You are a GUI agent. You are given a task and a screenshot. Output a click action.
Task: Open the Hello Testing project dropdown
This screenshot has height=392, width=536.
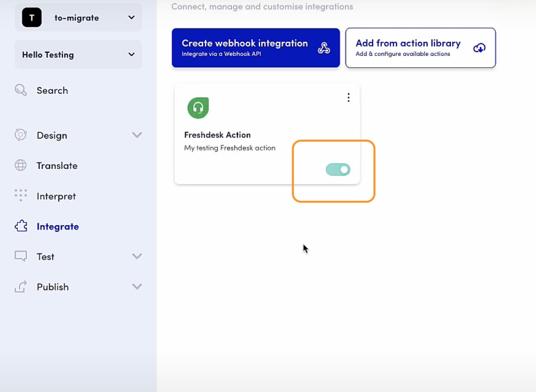click(131, 55)
